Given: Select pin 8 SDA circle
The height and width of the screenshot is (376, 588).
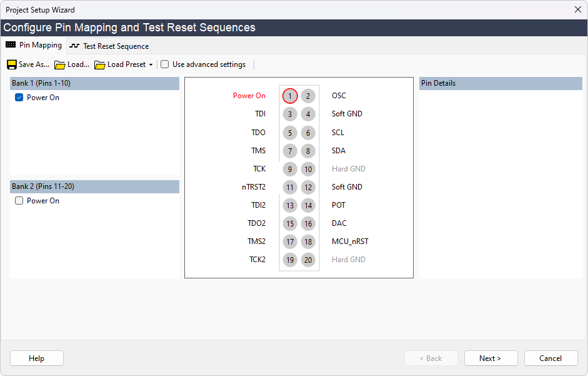Looking at the screenshot, I should click(x=308, y=151).
